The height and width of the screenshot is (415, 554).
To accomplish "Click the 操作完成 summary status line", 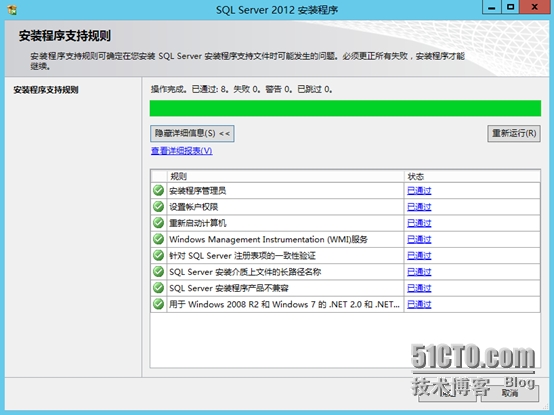I will click(242, 89).
